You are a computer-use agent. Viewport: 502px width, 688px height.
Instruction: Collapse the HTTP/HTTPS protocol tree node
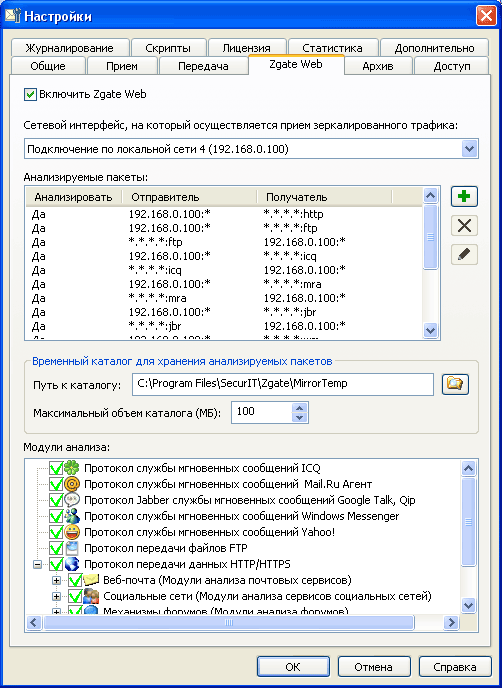38,565
